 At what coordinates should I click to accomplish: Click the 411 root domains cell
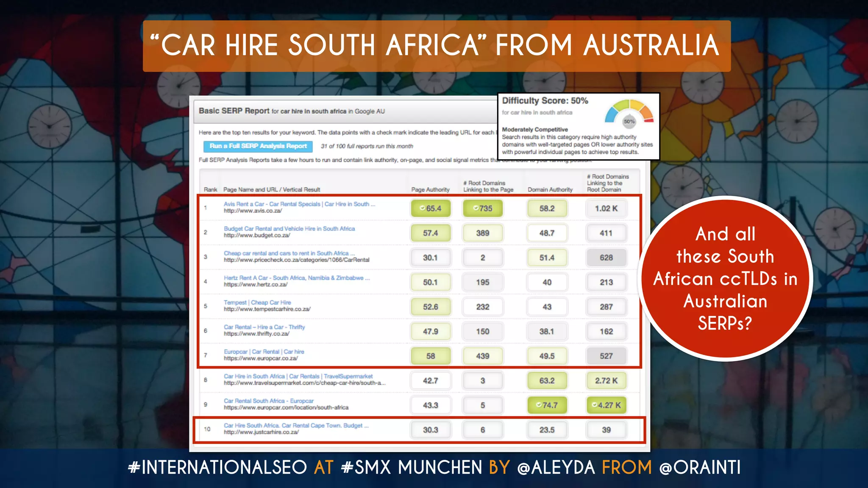tap(606, 233)
